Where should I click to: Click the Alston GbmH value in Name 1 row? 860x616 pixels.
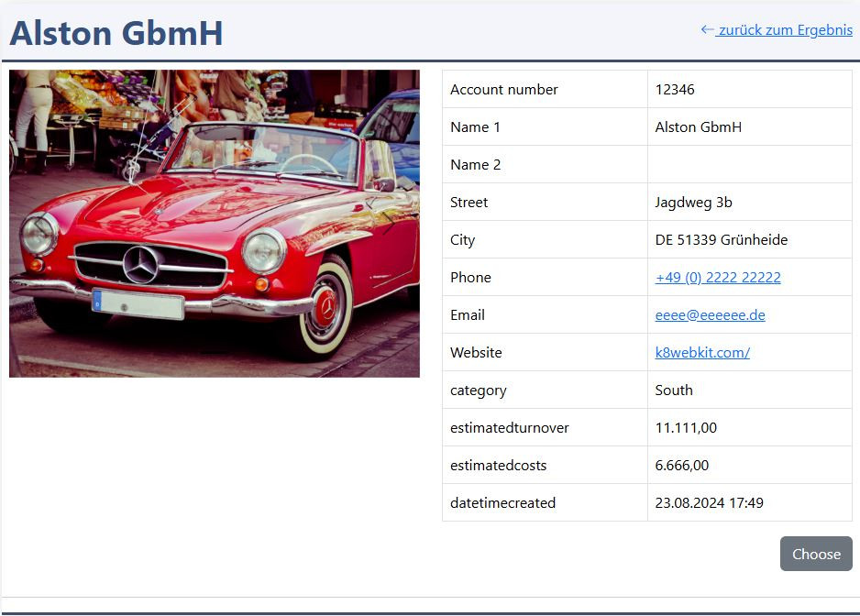click(x=698, y=127)
